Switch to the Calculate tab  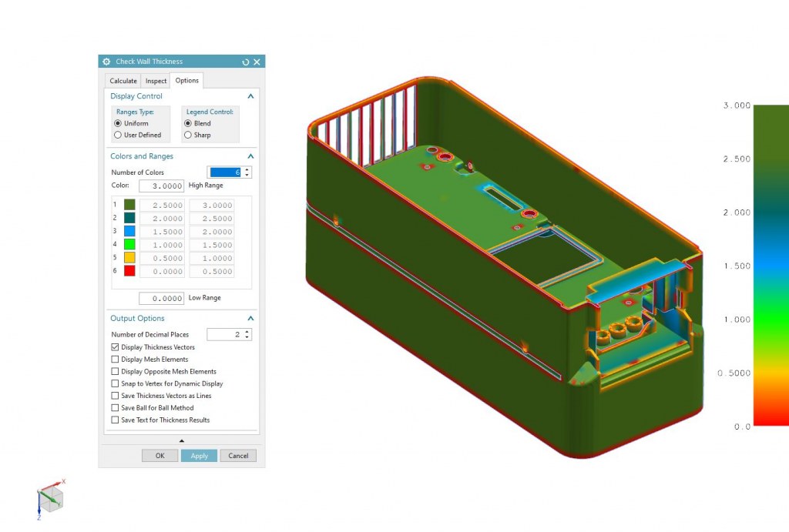click(123, 81)
